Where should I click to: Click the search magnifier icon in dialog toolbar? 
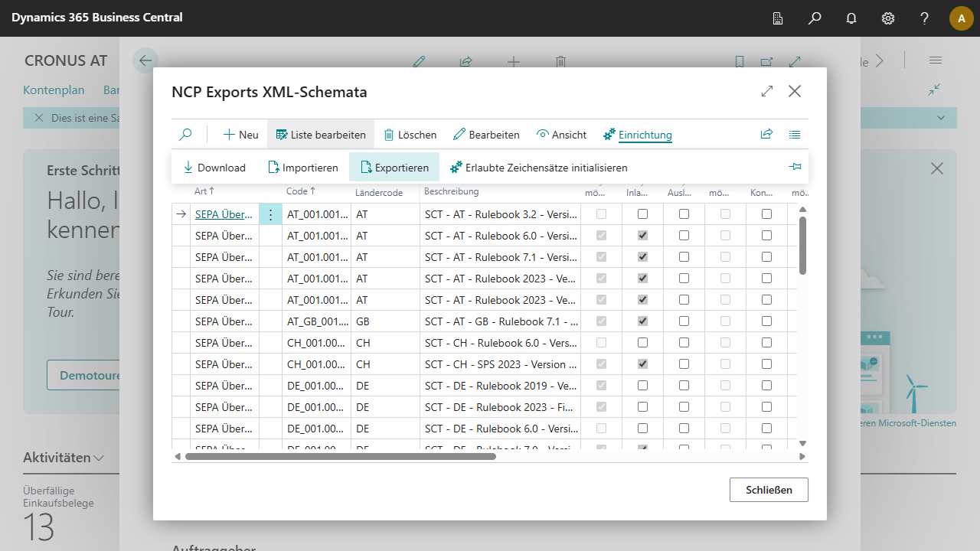pos(185,135)
